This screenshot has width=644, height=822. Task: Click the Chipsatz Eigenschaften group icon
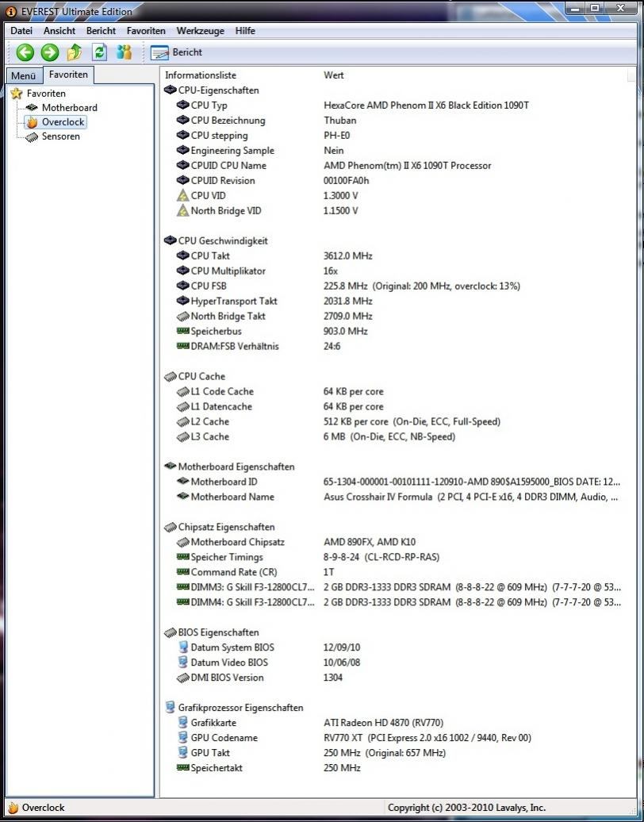[171, 527]
